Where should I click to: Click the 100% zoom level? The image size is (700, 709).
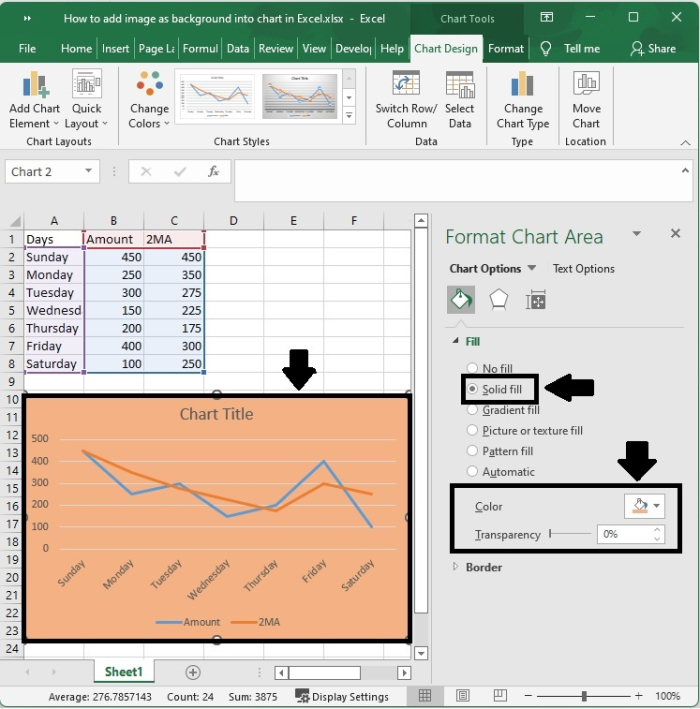point(667,696)
